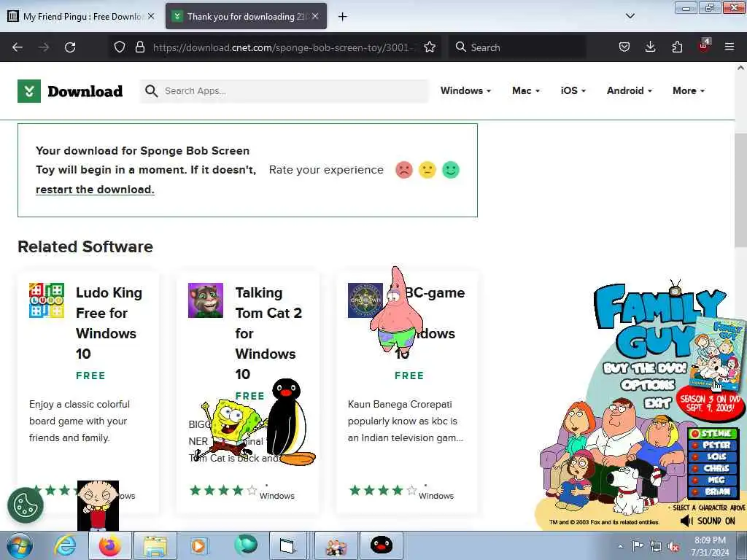Click the Pingu penguin desktop toy
This screenshot has width=747, height=560.
[x=289, y=423]
